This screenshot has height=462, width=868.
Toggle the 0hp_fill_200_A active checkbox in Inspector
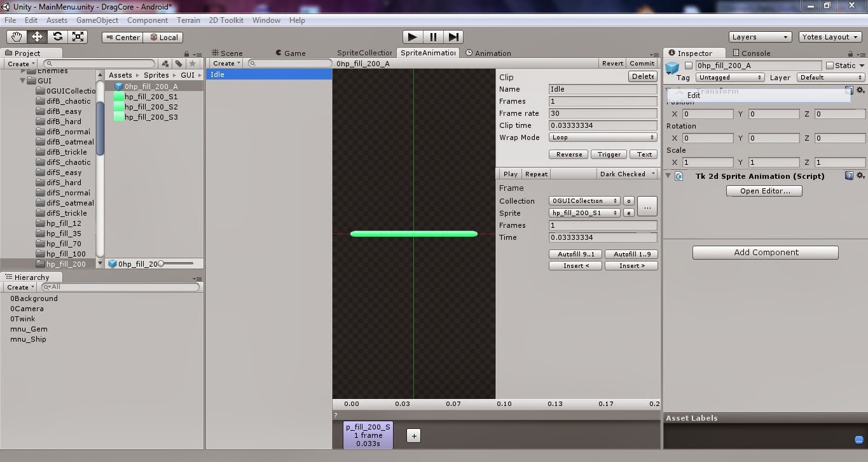688,66
